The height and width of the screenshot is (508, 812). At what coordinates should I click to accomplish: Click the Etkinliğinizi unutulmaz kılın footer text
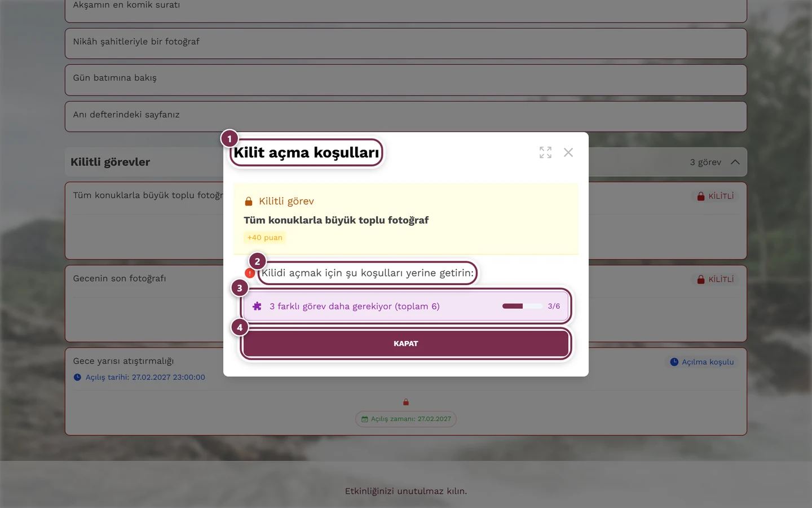pos(406,491)
